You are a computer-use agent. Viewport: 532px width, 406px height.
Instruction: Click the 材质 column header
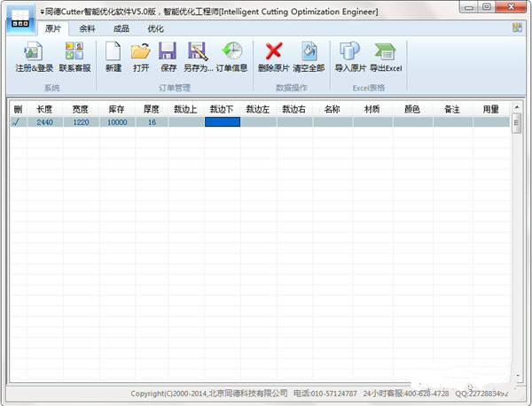point(372,109)
